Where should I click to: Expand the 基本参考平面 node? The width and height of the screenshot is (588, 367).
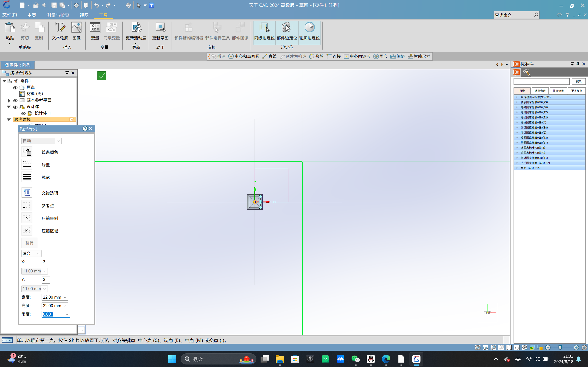[x=9, y=101]
